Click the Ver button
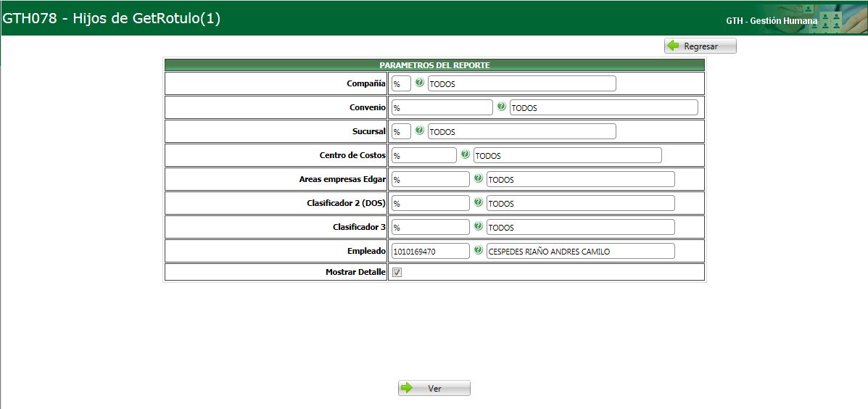The image size is (868, 409). click(434, 388)
